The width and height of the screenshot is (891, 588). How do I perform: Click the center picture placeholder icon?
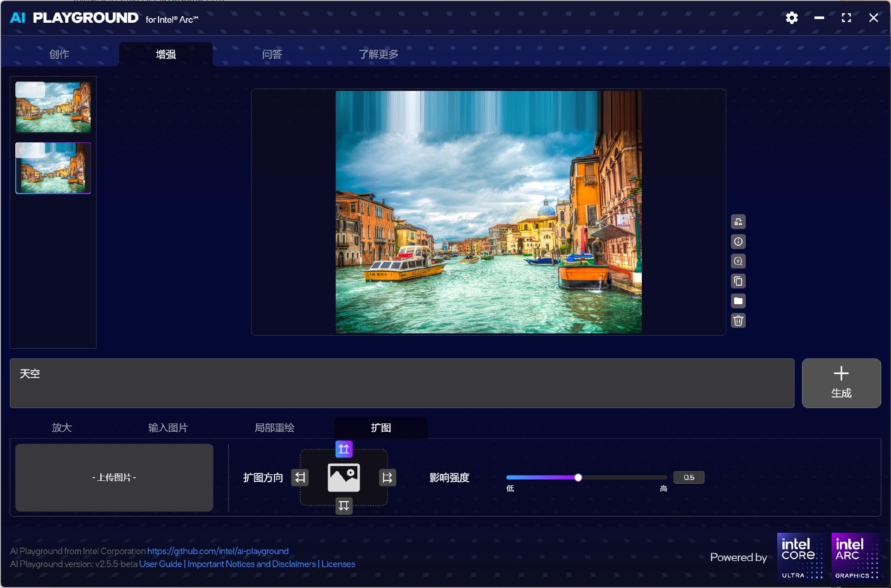(344, 477)
